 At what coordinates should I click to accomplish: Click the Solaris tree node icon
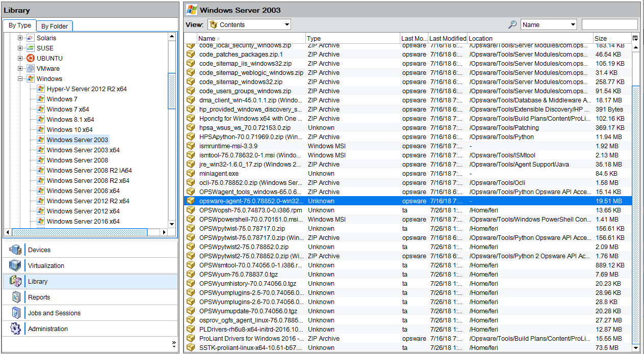[31, 38]
